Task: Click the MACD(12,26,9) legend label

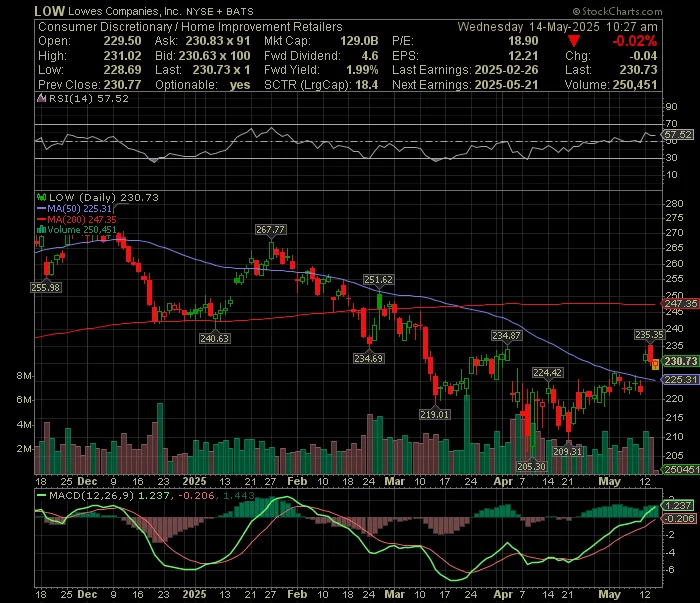Action: tap(92, 495)
